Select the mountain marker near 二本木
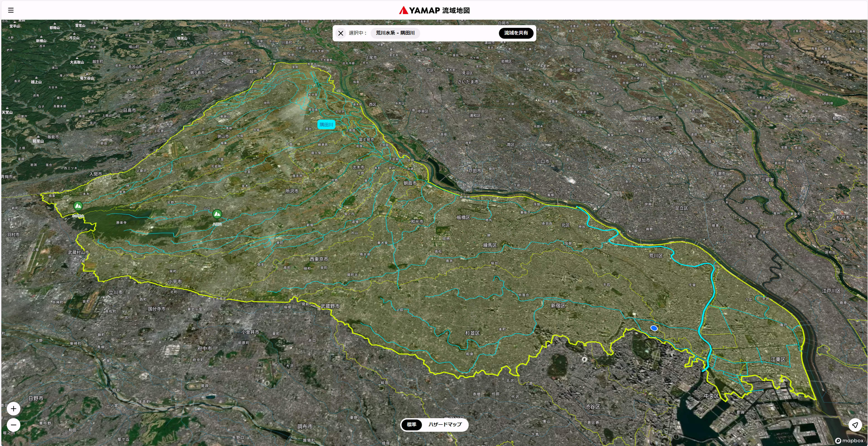This screenshot has height=446, width=868. click(78, 205)
